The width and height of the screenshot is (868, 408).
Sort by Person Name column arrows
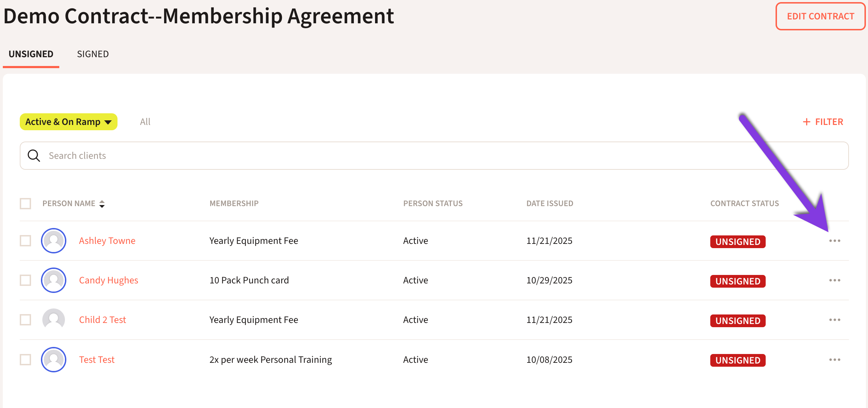click(x=102, y=204)
